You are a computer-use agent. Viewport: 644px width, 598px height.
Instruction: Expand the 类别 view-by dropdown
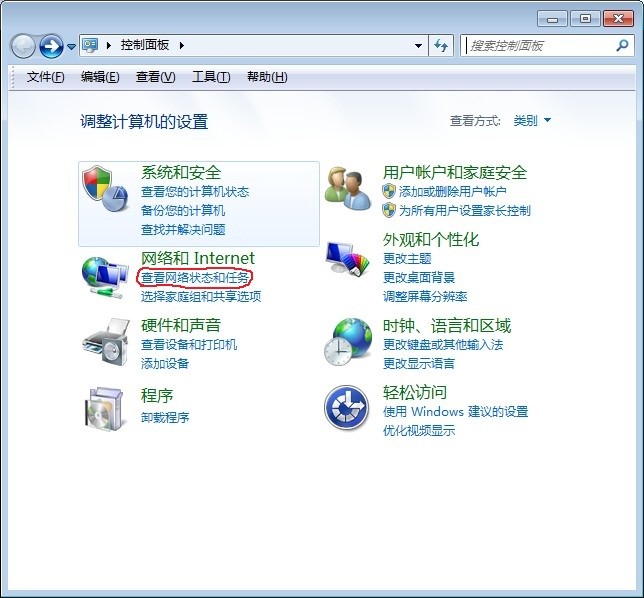point(532,121)
